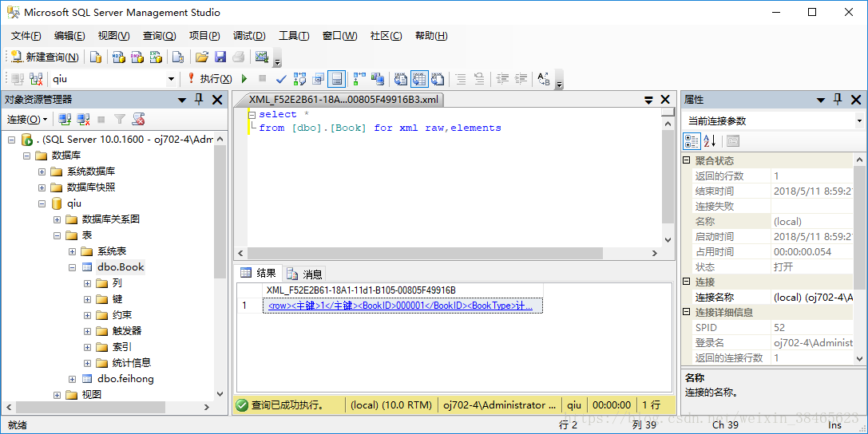Increase indent of the selected lines
This screenshot has height=434, width=868.
(x=521, y=79)
